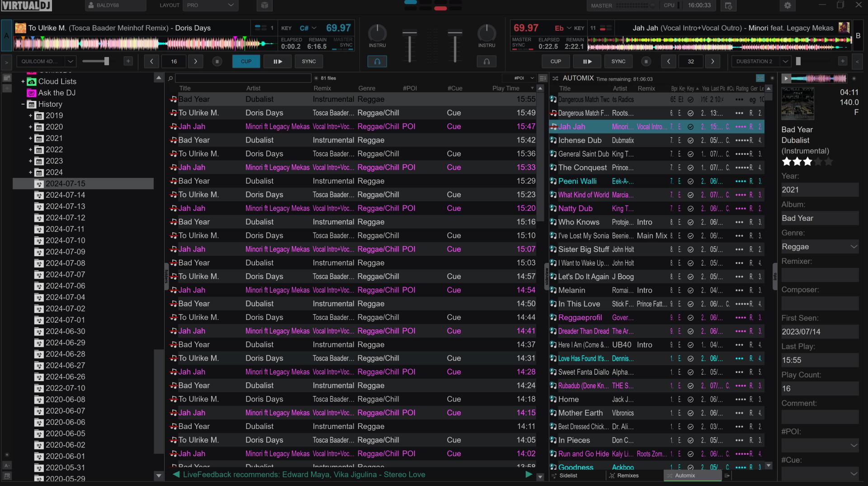This screenshot has height=486, width=868.
Task: Expand the 2023 history folder
Action: (31, 161)
